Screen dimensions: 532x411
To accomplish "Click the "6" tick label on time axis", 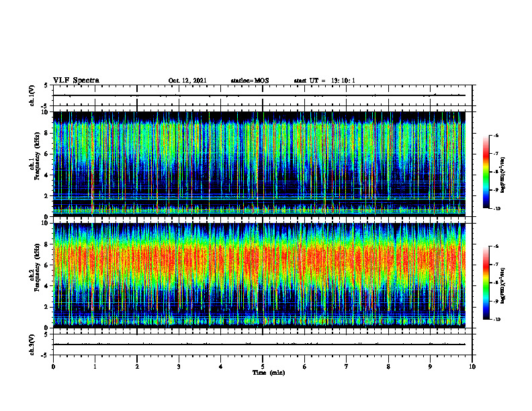I will (x=305, y=367).
